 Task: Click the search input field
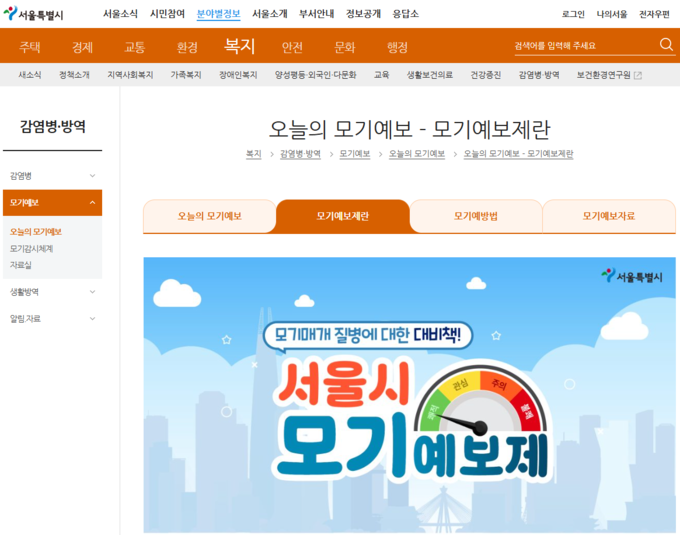point(585,46)
